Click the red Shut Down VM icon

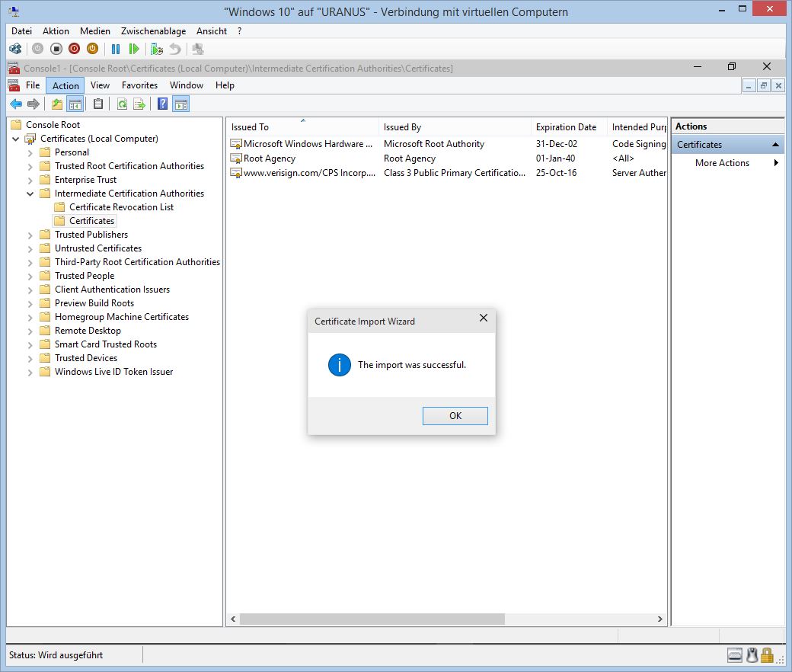[x=74, y=49]
